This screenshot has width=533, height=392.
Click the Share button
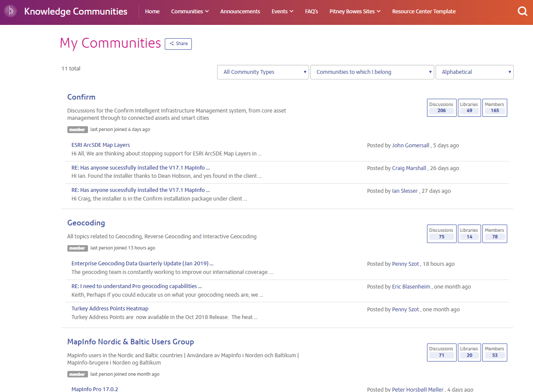(178, 44)
